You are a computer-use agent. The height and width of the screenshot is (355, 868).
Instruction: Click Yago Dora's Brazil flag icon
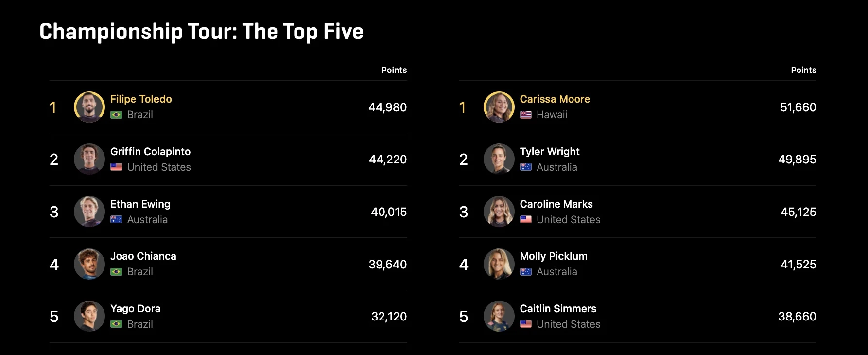coord(116,324)
